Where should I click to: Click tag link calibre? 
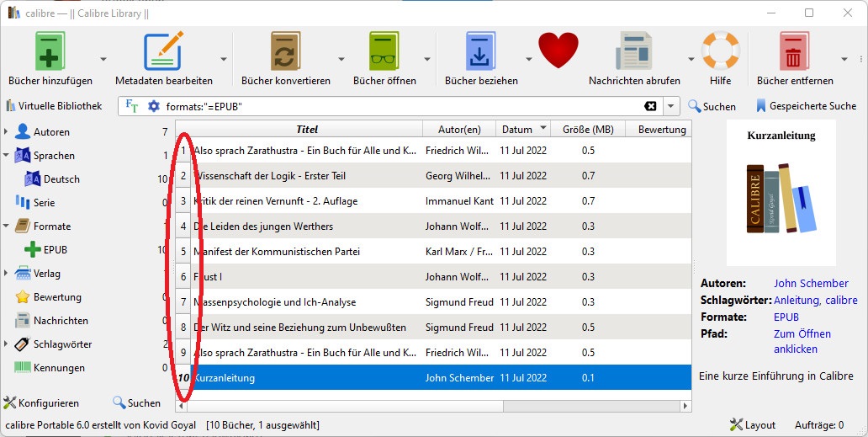[841, 301]
